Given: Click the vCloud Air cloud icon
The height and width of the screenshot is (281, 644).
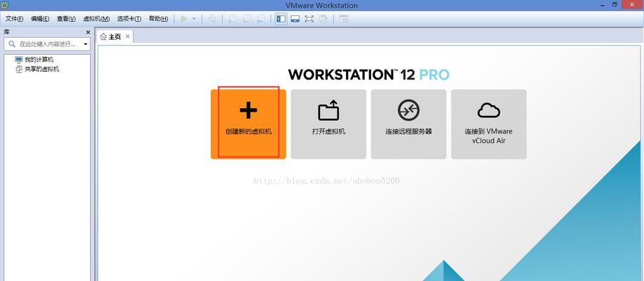Looking at the screenshot, I should coord(489,110).
